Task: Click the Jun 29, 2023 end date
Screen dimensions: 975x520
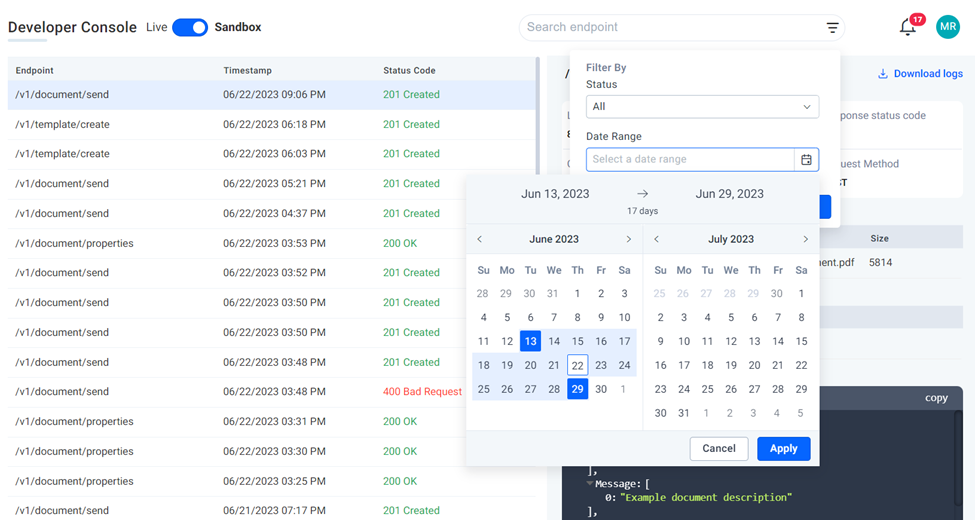Action: pos(729,194)
